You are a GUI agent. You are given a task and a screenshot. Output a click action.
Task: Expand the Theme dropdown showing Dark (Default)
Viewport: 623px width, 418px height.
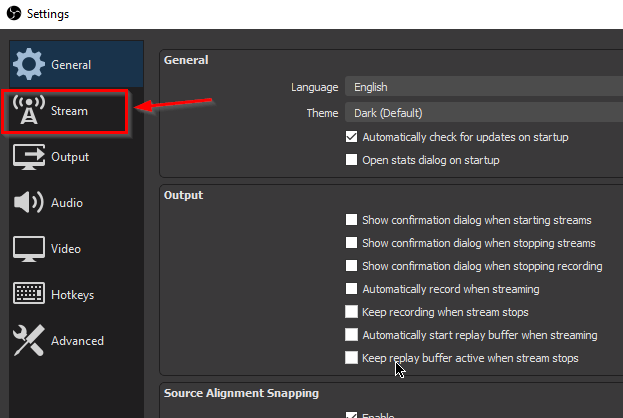(484, 113)
